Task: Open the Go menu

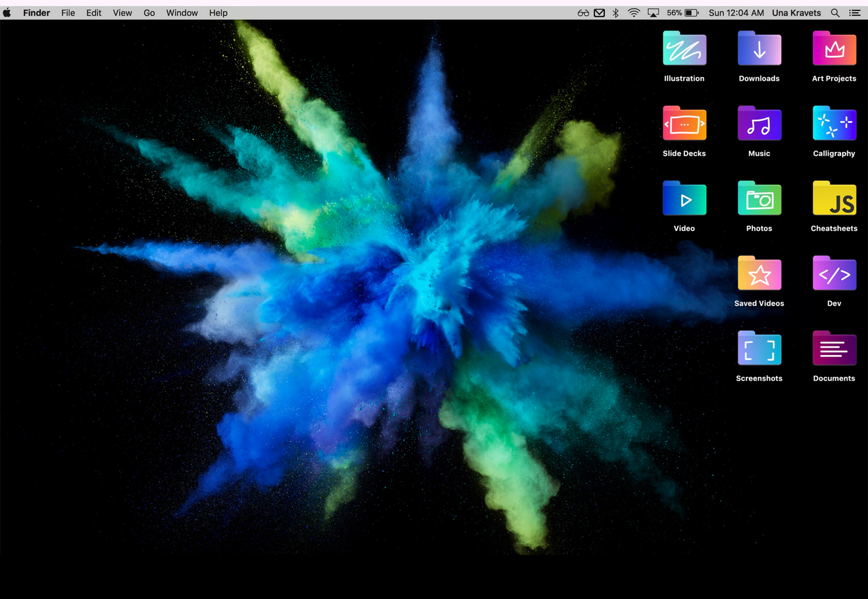Action: pos(149,13)
